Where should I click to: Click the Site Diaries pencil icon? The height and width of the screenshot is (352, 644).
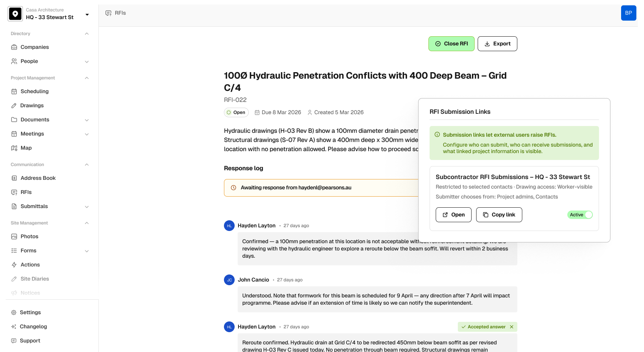point(14,279)
